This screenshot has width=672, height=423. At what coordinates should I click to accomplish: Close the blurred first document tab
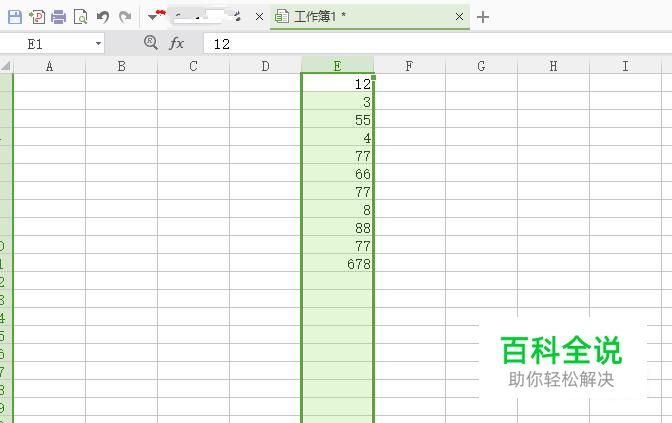click(x=259, y=17)
